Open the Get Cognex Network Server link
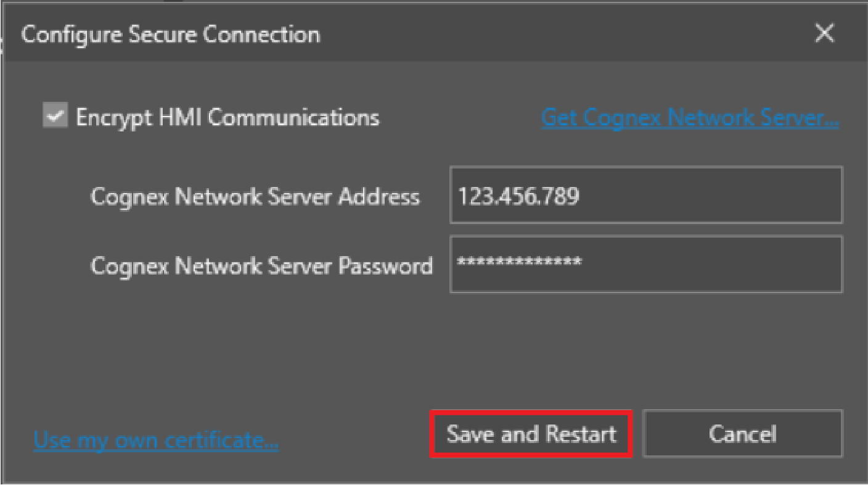Viewport: 868px width, 485px height. pos(690,117)
